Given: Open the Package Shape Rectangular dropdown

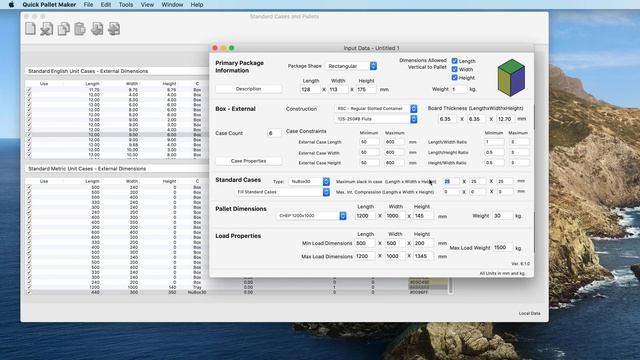Looking at the screenshot, I should tap(351, 66).
